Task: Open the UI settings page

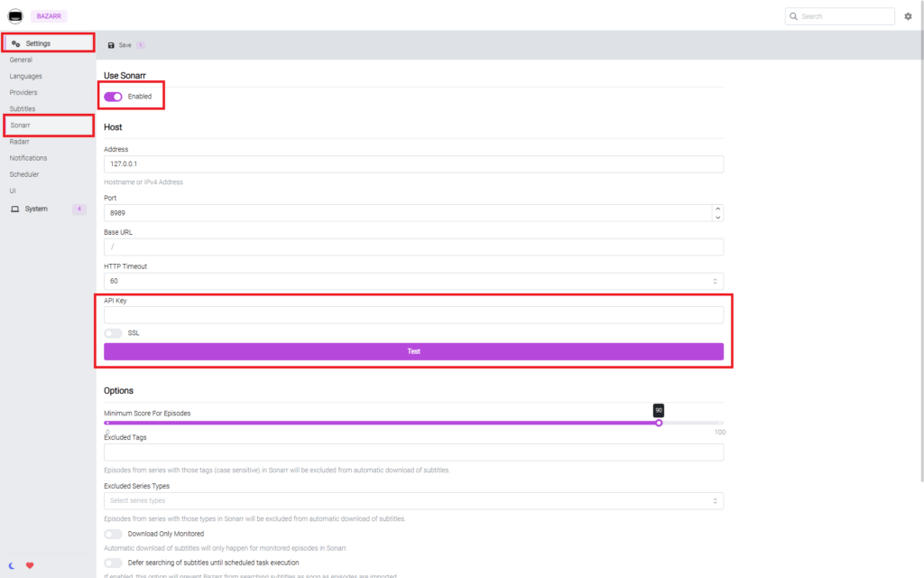Action: coord(13,191)
